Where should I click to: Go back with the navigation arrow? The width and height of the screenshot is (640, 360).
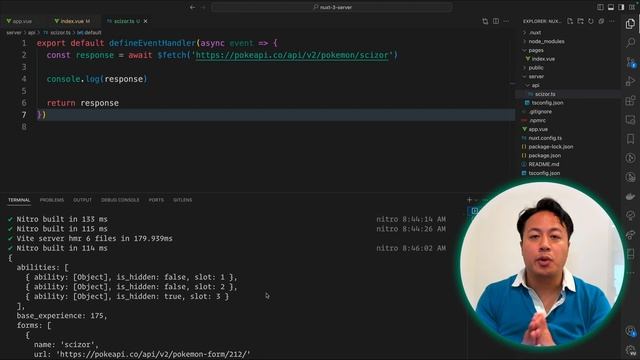192,7
